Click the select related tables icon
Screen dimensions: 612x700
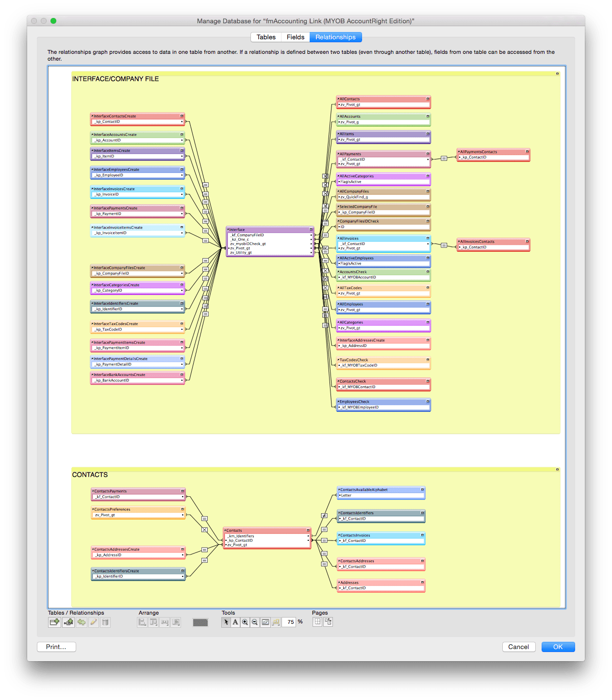click(276, 622)
